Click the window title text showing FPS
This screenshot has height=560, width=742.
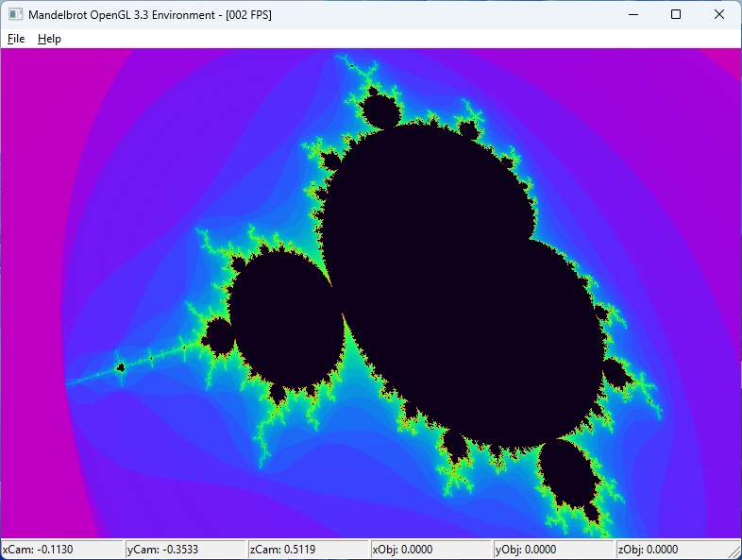(149, 15)
